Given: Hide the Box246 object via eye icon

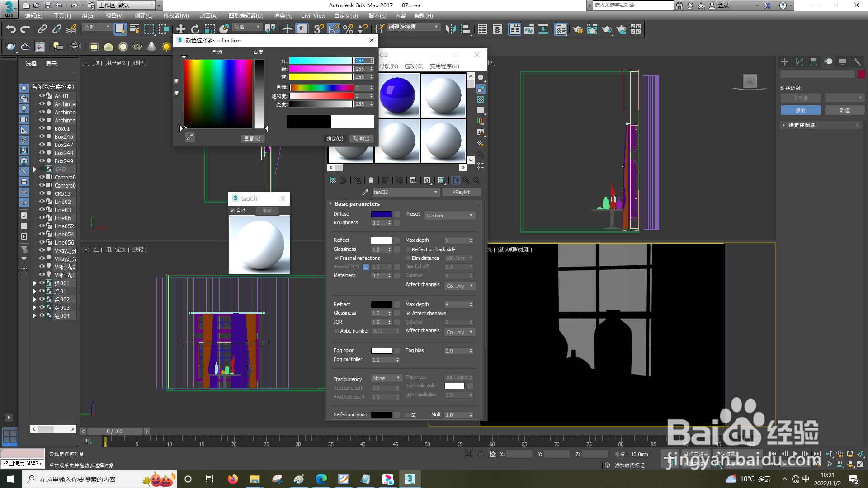Looking at the screenshot, I should (42, 136).
